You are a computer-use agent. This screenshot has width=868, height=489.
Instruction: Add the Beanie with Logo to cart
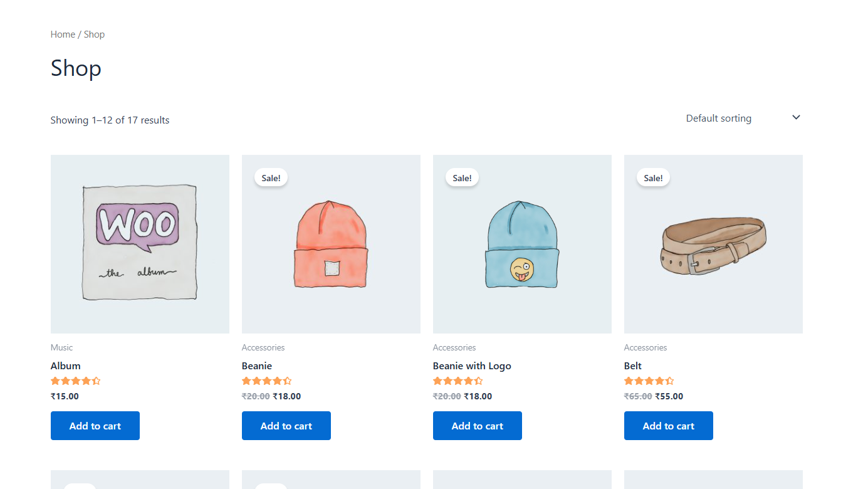pos(477,425)
